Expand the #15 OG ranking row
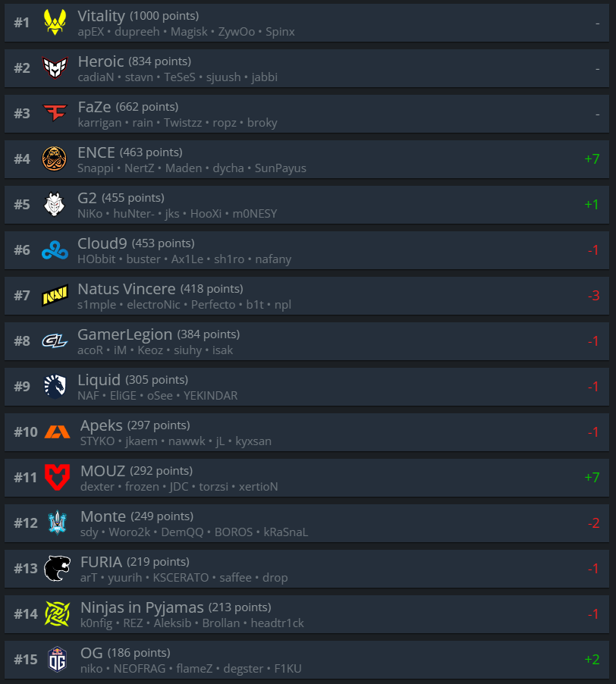The image size is (616, 684). click(x=306, y=660)
